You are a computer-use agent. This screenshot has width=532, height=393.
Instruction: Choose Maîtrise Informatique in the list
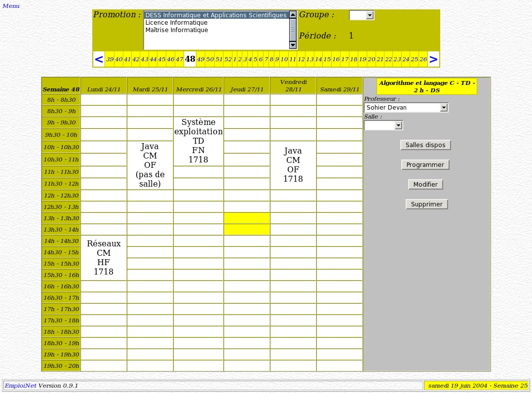176,30
